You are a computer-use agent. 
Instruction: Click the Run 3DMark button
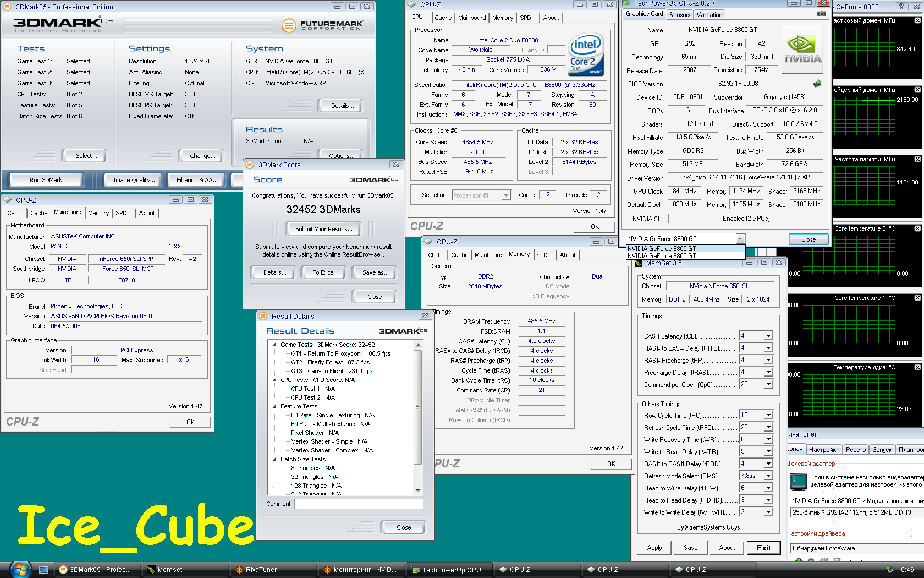pyautogui.click(x=46, y=180)
